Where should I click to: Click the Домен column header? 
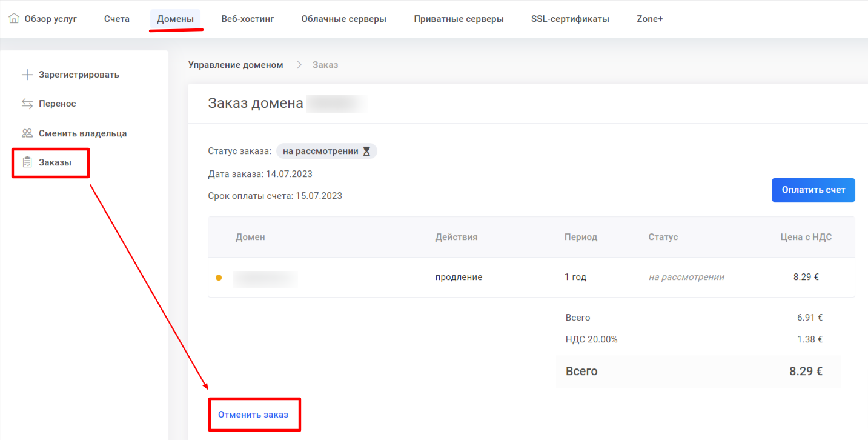tap(250, 237)
